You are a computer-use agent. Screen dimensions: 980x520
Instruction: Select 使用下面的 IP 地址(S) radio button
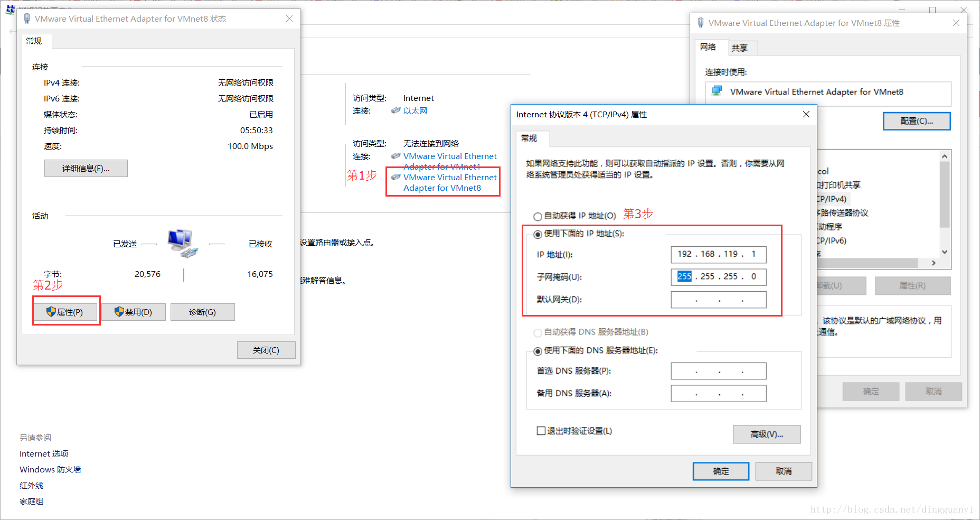click(538, 234)
